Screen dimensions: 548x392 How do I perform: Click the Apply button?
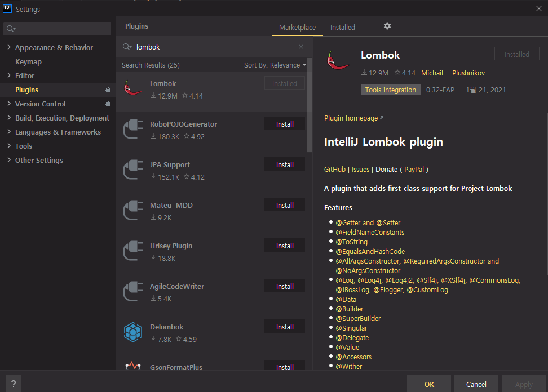pyautogui.click(x=524, y=384)
